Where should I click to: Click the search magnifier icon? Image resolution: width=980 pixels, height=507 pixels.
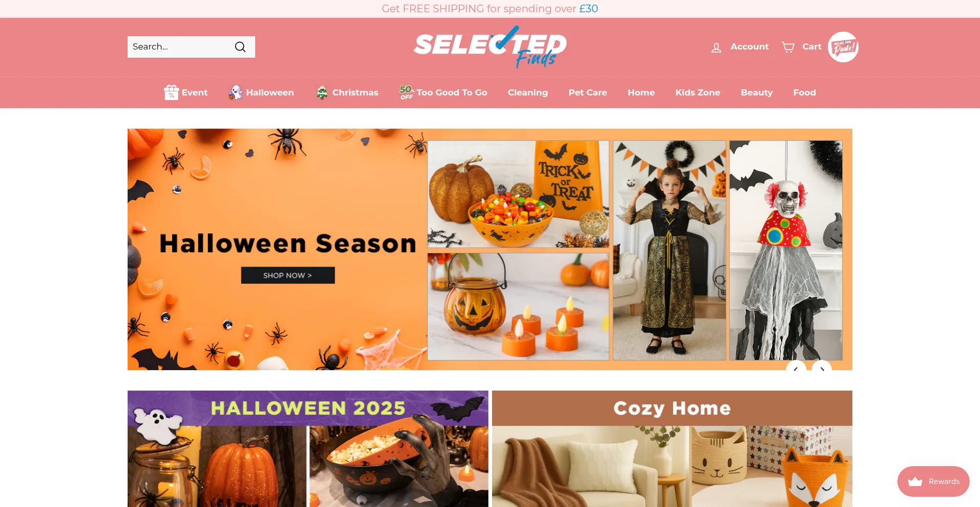tap(240, 47)
